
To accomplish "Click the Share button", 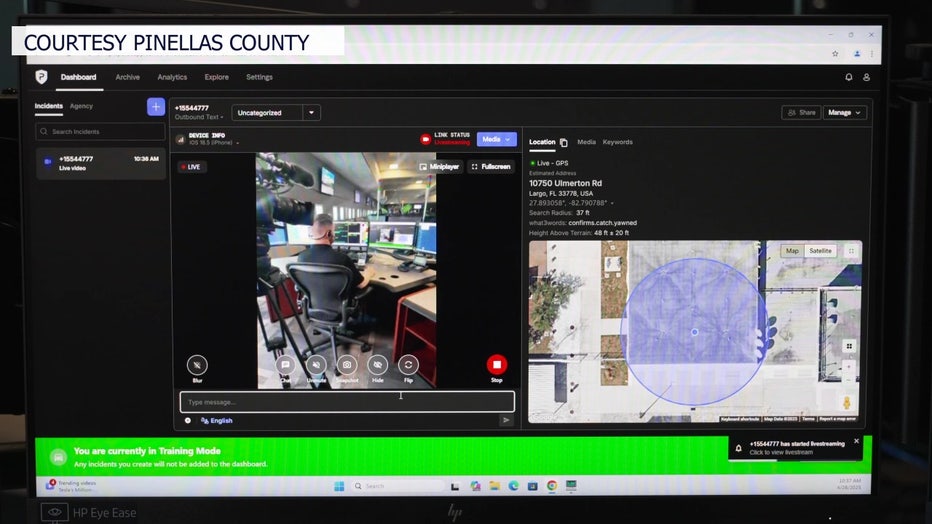I will (801, 112).
